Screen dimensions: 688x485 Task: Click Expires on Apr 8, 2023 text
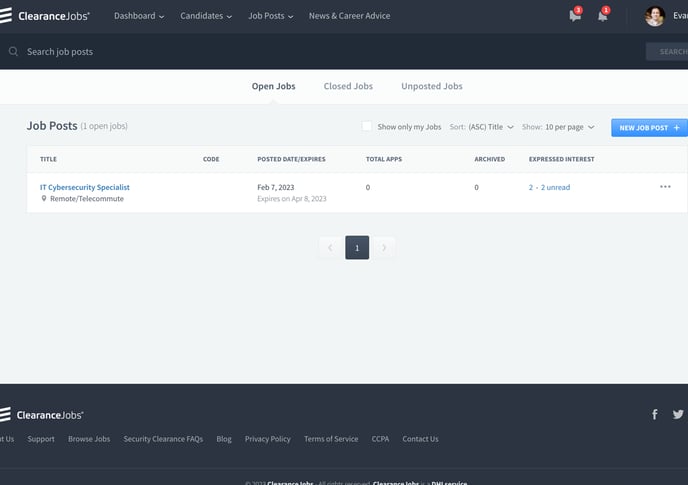coord(292,199)
